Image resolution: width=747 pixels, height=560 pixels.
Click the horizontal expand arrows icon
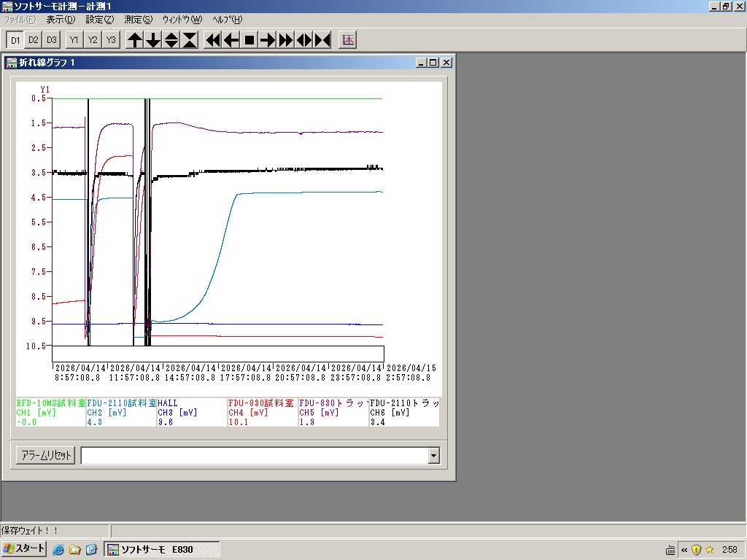[x=304, y=40]
